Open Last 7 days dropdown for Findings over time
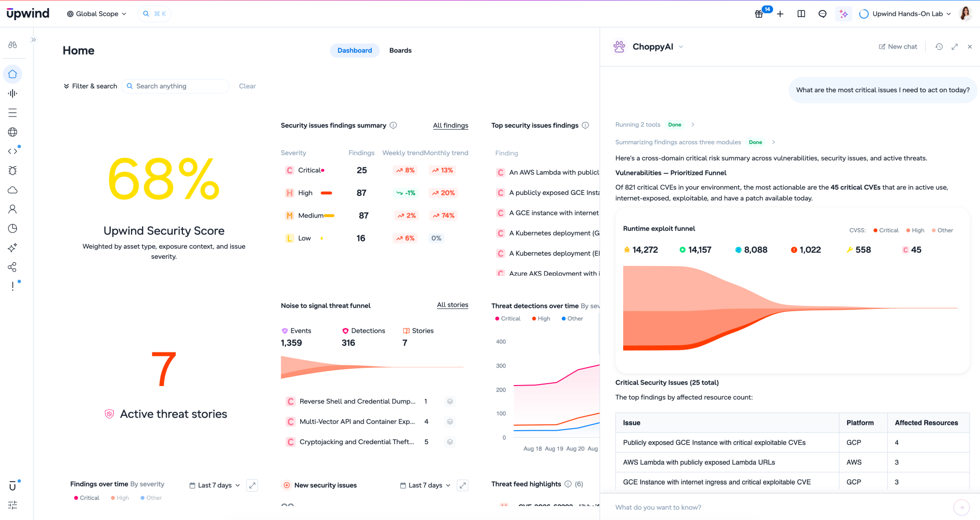The image size is (980, 520). pyautogui.click(x=214, y=485)
